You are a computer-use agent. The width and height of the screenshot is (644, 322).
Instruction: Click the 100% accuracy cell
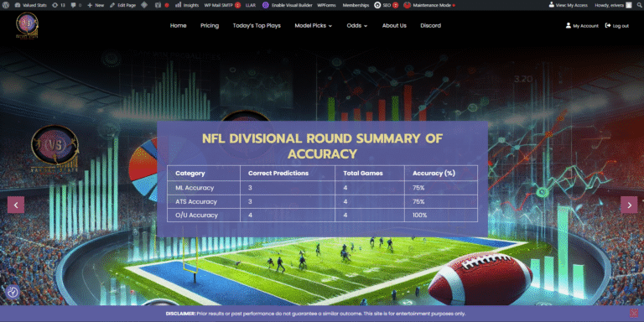pos(420,216)
